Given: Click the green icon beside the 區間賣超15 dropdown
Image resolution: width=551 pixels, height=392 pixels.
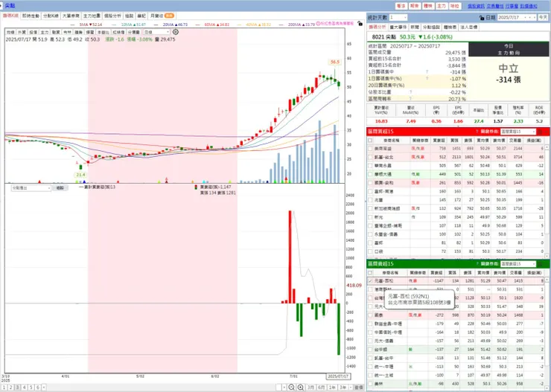Looking at the screenshot, I should click(540, 263).
